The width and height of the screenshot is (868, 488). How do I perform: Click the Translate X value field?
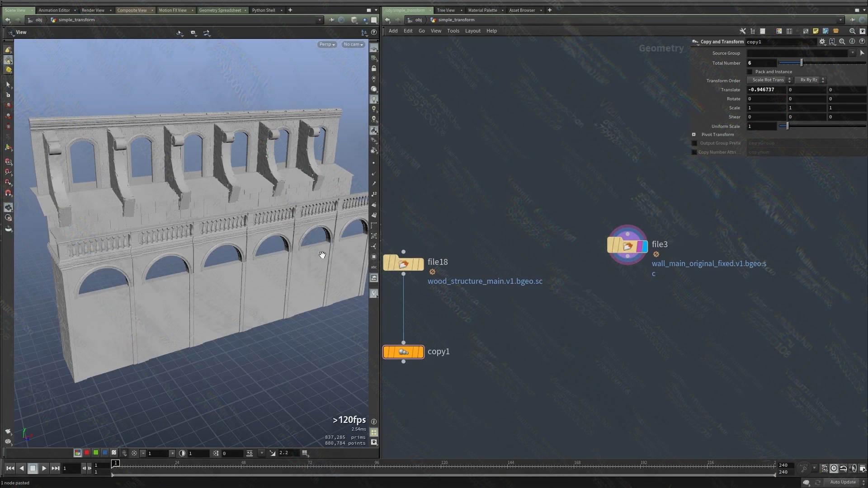click(x=766, y=90)
